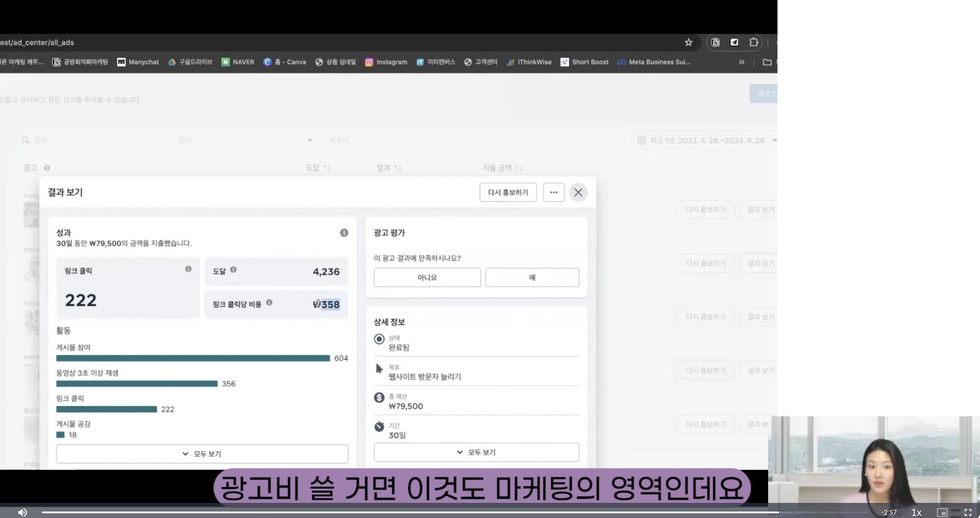Change the 1x playback speed
The image size is (980, 518).
point(916,512)
